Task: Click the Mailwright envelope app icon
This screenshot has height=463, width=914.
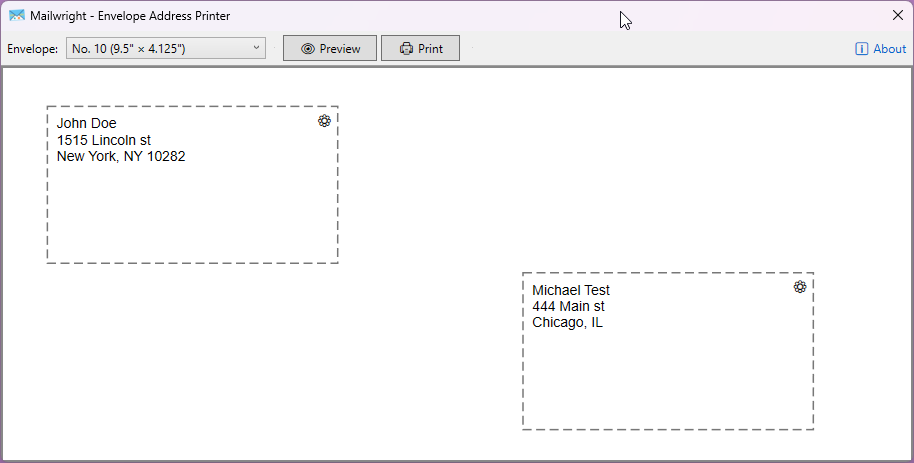Action: 17,16
